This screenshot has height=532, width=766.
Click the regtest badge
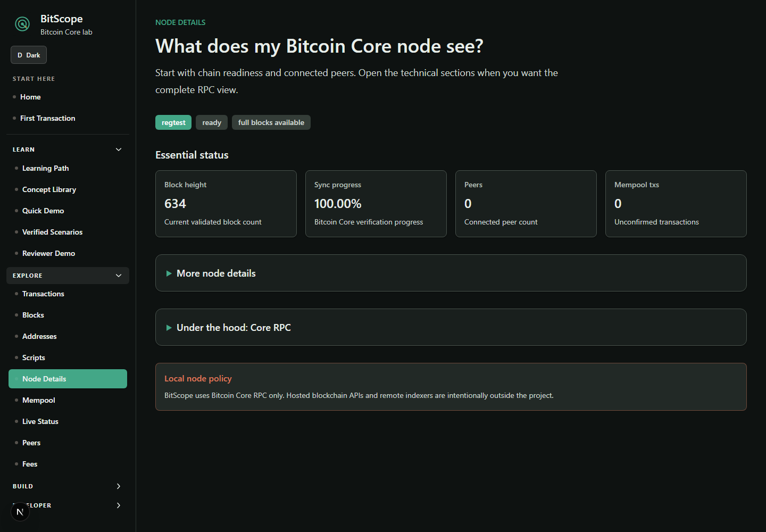coord(173,122)
